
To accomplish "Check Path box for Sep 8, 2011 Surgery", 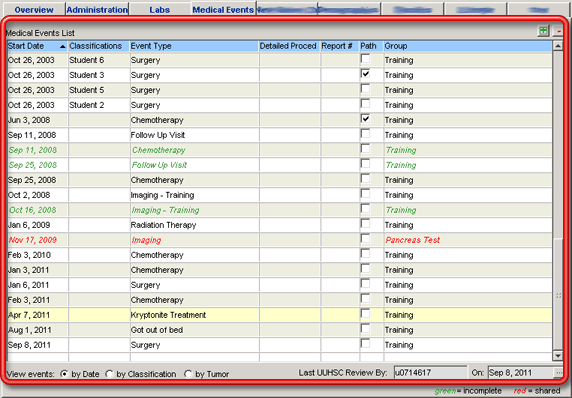I will coord(365,343).
